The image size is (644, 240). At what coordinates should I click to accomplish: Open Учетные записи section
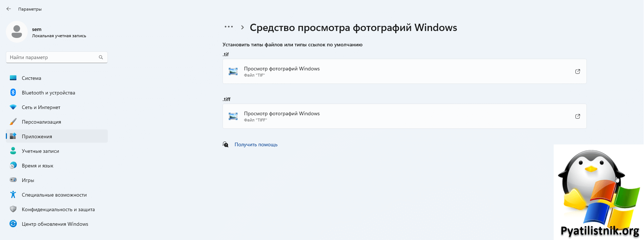[x=57, y=151]
